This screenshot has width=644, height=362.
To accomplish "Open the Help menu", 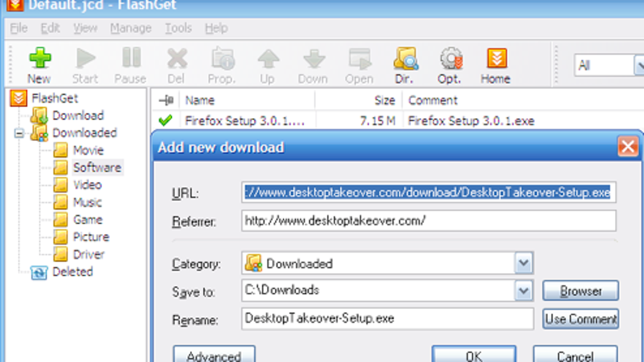I will coord(216,28).
